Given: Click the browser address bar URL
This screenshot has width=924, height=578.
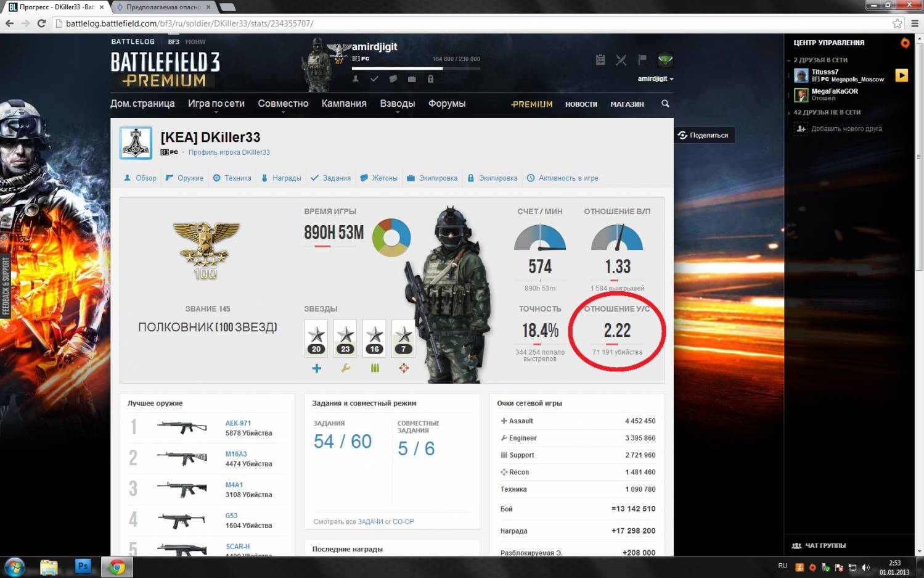Looking at the screenshot, I should [189, 23].
